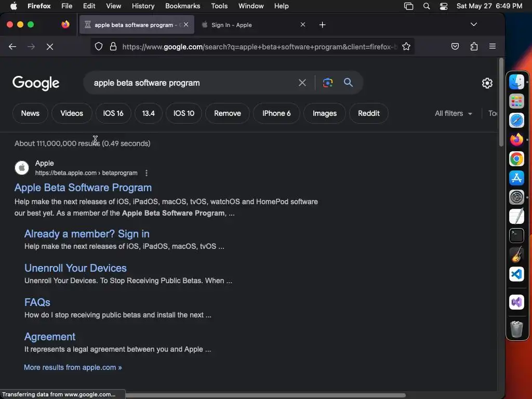Close the Sign In - Apple tab
The image size is (532, 399).
click(x=303, y=24)
